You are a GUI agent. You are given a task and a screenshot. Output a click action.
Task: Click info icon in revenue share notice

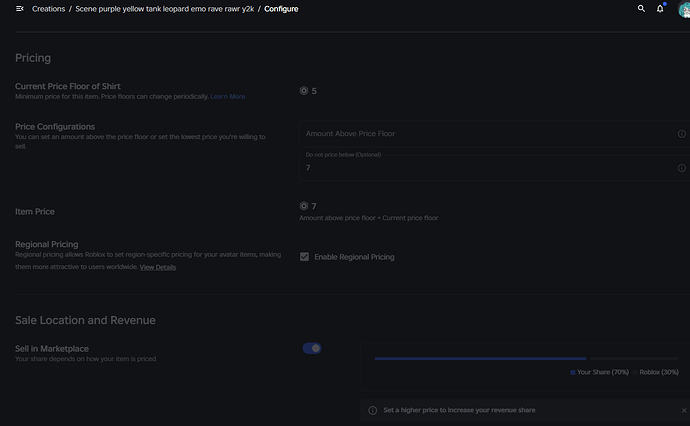pos(372,410)
